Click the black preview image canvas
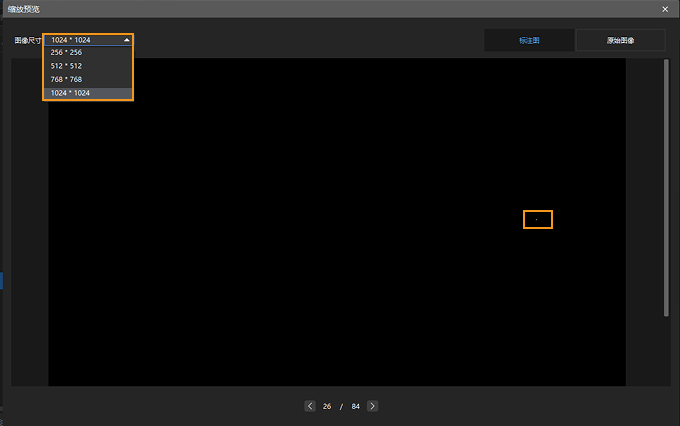The height and width of the screenshot is (426, 680). click(337, 222)
